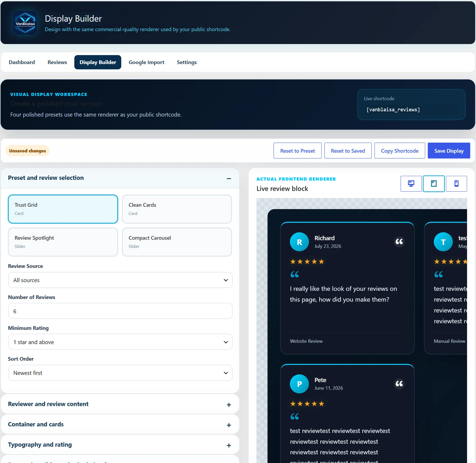Select the Trust Grid preset
The height and width of the screenshot is (463, 476).
click(63, 209)
